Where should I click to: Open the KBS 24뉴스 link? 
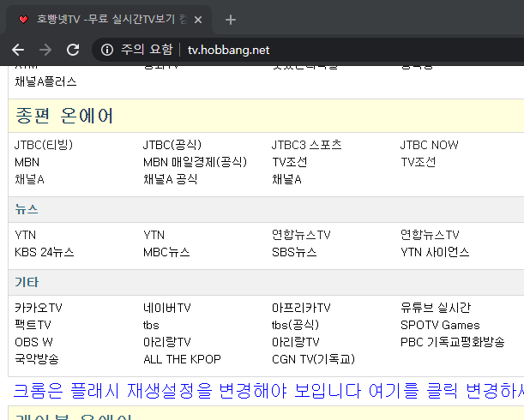point(44,252)
